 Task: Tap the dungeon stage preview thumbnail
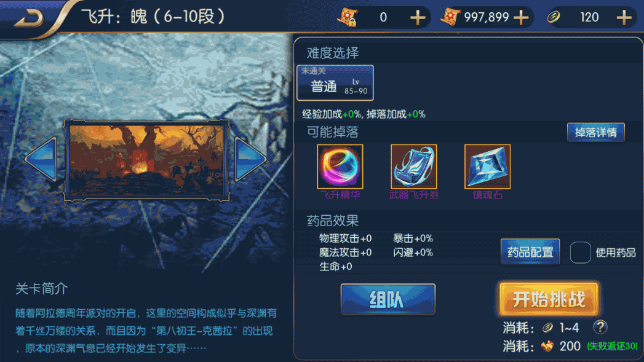(146, 160)
